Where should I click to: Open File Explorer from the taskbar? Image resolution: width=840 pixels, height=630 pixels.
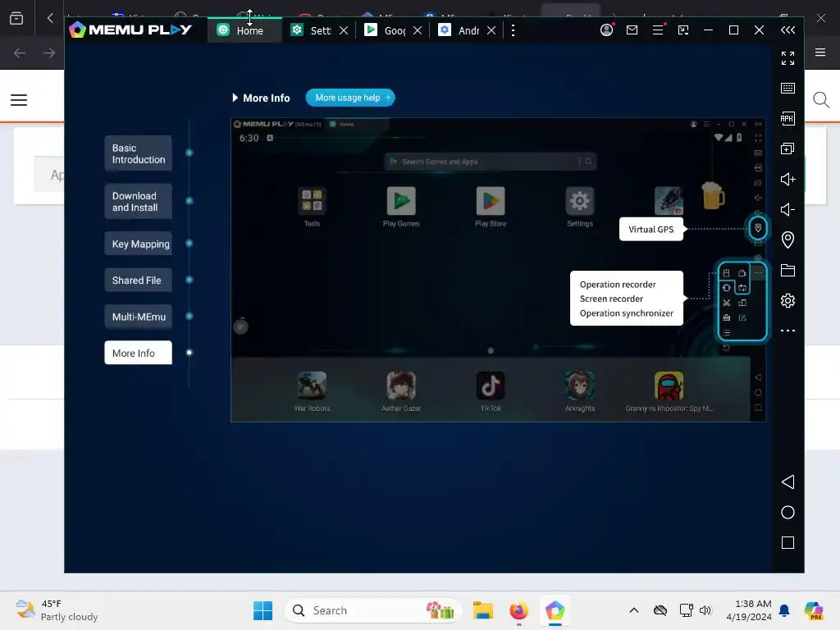tap(482, 610)
